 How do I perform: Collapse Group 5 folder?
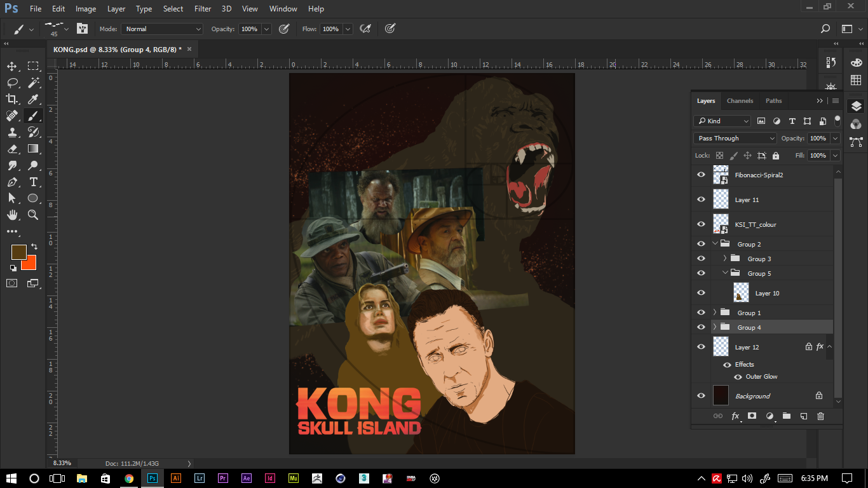[x=725, y=273]
